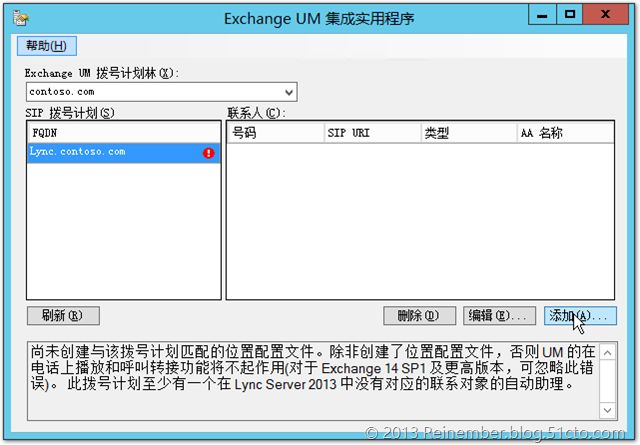
Task: Click the contoso.com text in the combo box
Action: coord(62,92)
